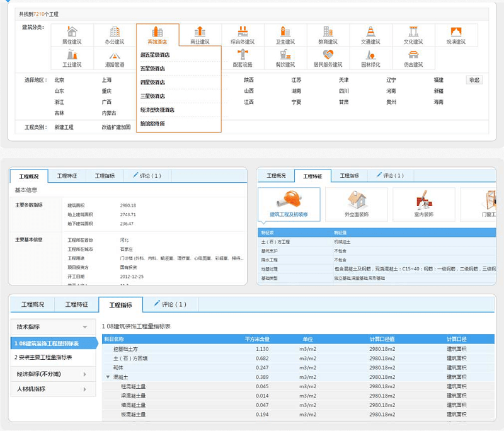The width and height of the screenshot is (504, 431).
Task: Select project type 改造扩建加固
Action: point(117,127)
